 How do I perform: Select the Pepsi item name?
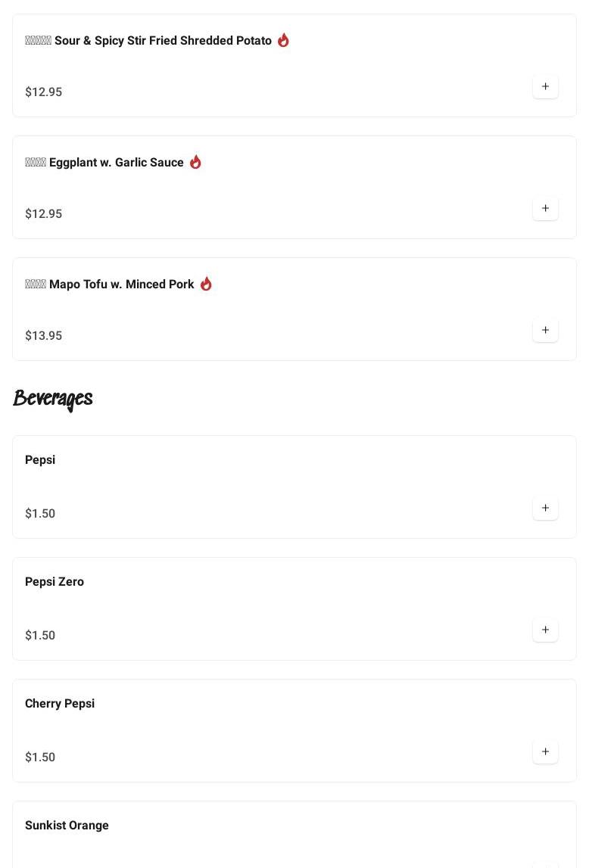click(x=40, y=460)
